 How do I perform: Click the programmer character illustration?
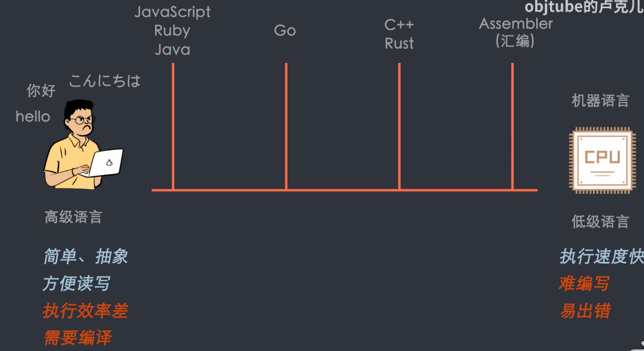tap(77, 147)
